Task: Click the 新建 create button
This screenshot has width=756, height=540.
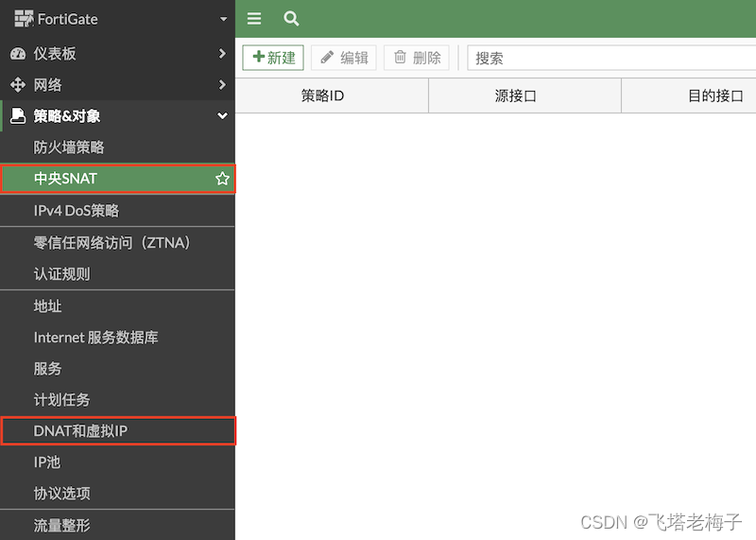Action: [273, 58]
